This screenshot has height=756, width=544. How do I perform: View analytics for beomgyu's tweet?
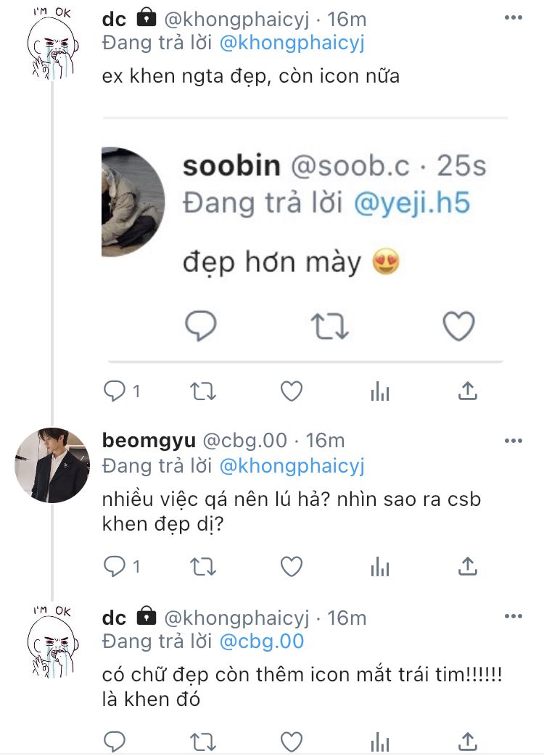click(x=380, y=565)
